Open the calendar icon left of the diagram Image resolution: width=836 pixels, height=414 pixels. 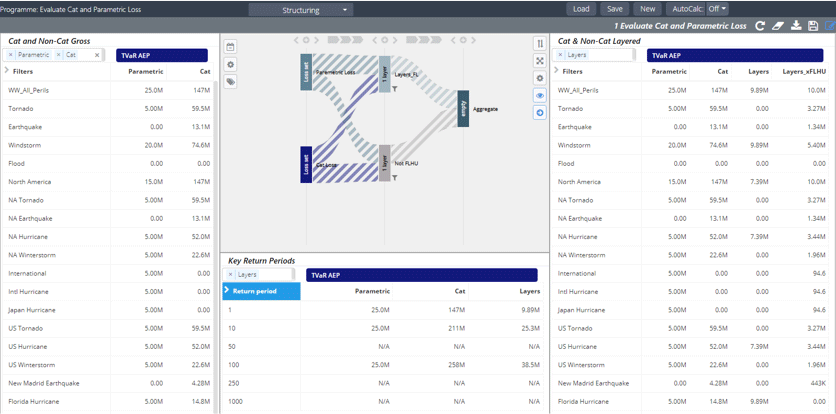pyautogui.click(x=230, y=47)
